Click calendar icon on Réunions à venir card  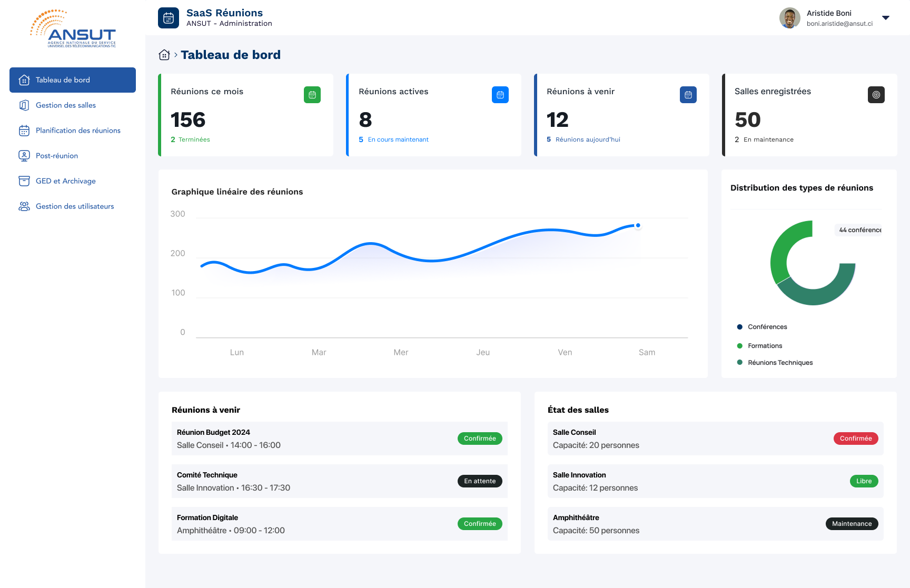[688, 95]
